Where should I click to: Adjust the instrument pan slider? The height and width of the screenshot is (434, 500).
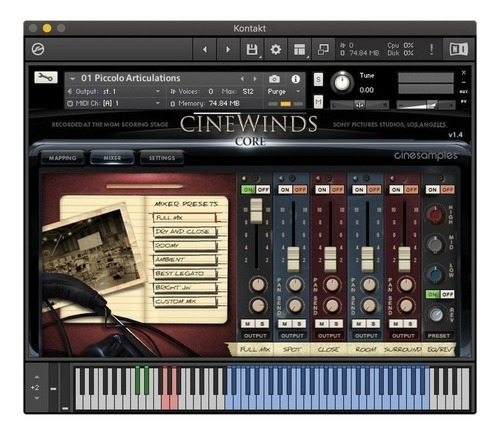[359, 105]
